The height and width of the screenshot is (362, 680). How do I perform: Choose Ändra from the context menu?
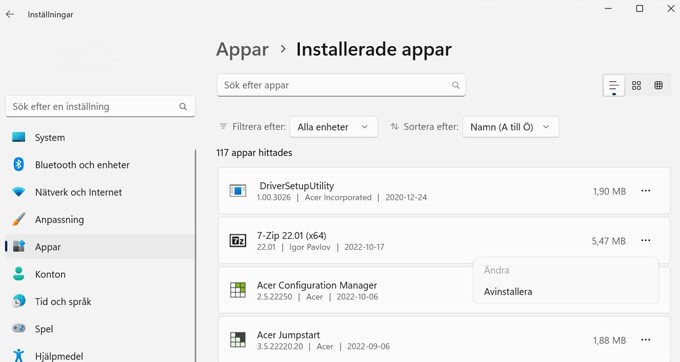497,271
